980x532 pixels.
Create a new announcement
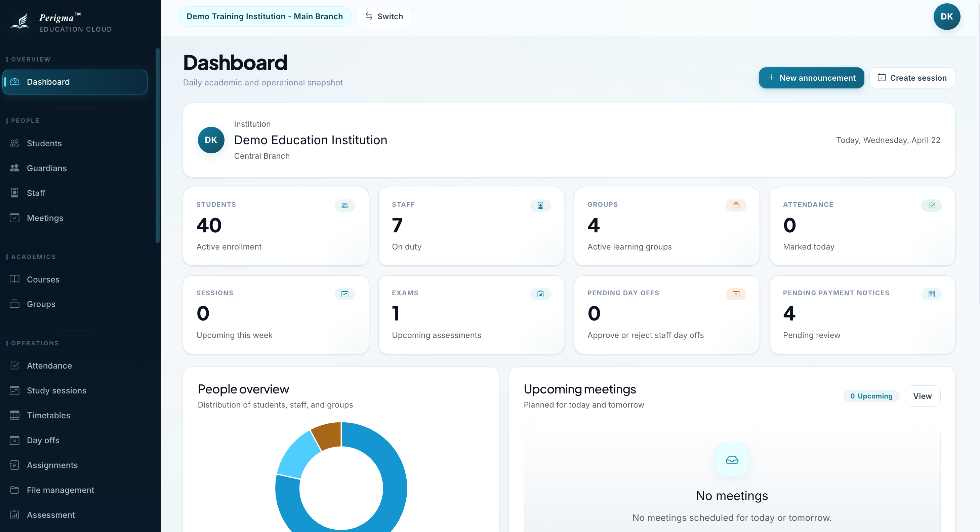tap(811, 78)
